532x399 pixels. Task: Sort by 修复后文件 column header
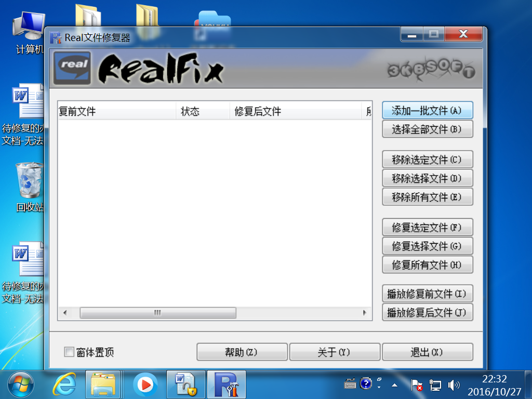295,111
